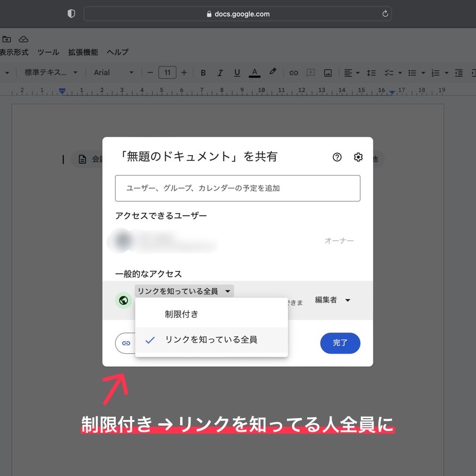Open the 拡張機能 menu
Viewport: 476px width, 476px height.
[x=83, y=52]
